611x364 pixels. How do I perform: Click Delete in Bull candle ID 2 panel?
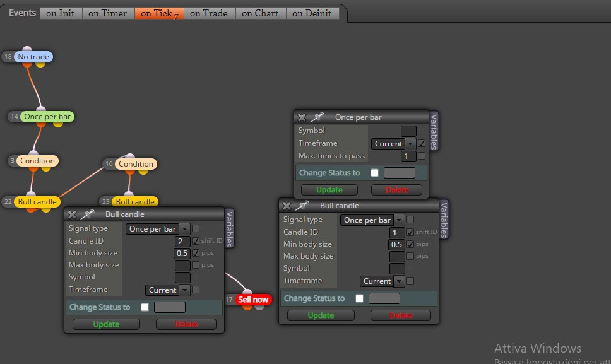(186, 324)
